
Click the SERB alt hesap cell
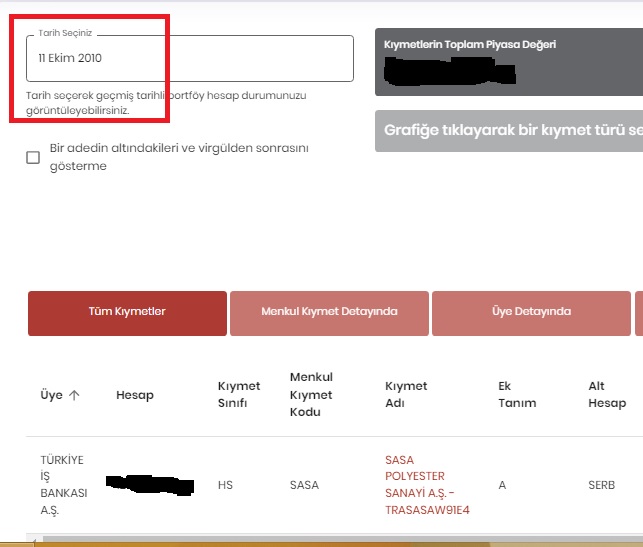(602, 485)
